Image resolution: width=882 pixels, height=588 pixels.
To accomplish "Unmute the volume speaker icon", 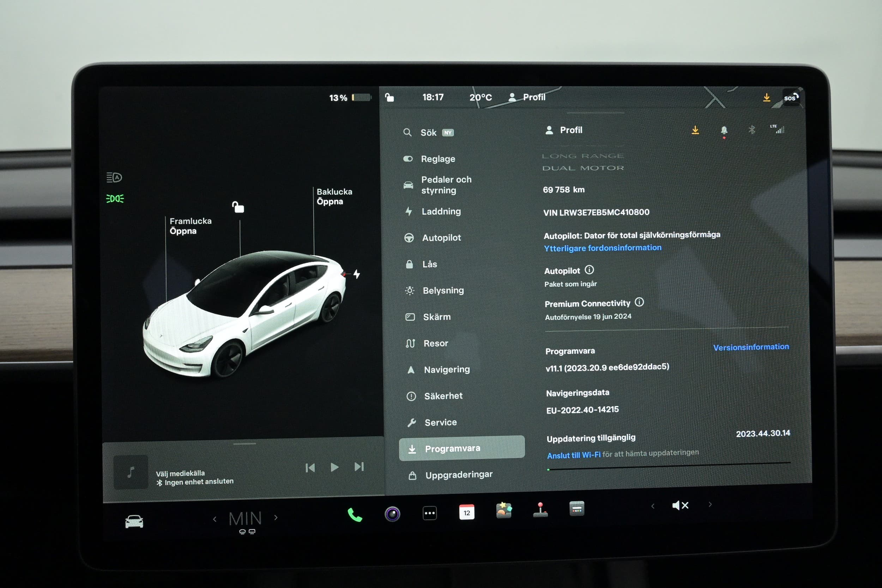I will [680, 505].
